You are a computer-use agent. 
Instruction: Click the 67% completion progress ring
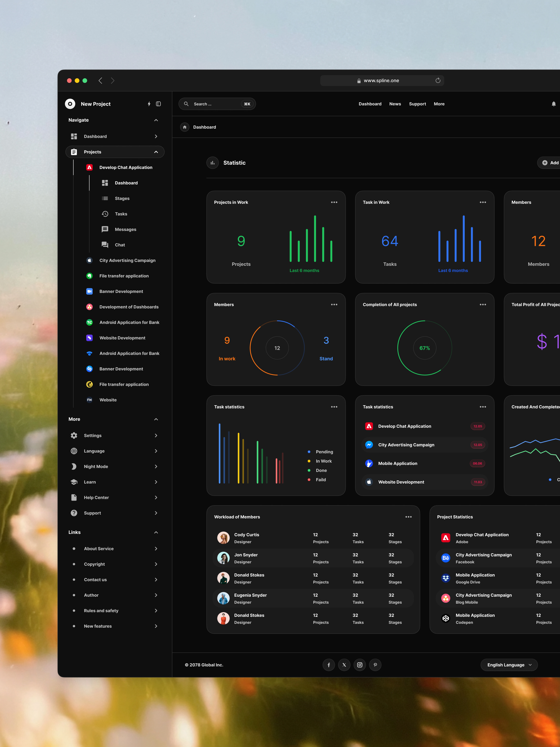click(x=425, y=348)
